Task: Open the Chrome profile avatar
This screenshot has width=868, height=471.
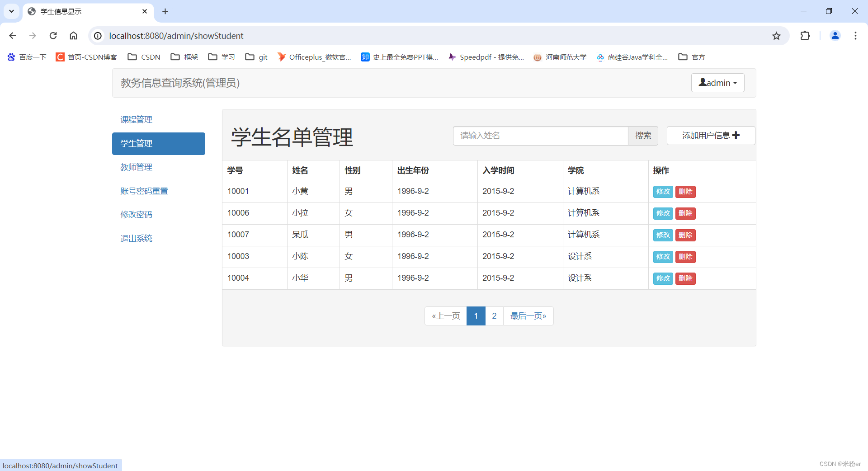Action: tap(835, 36)
